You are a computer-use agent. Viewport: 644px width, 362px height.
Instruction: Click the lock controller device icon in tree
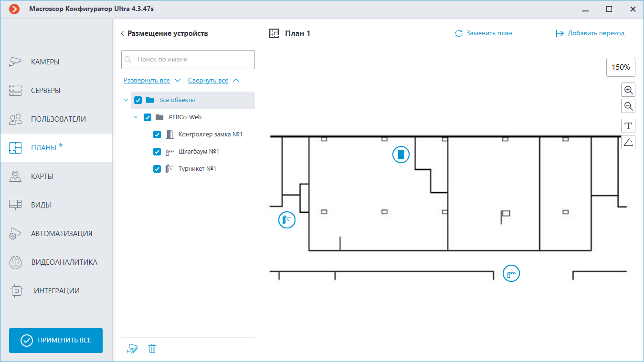tap(169, 134)
